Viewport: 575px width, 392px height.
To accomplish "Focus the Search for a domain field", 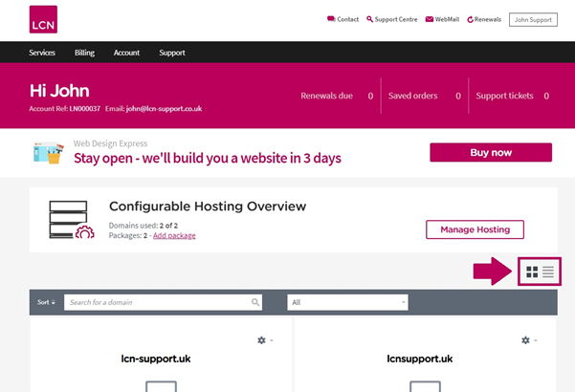I will [x=163, y=302].
